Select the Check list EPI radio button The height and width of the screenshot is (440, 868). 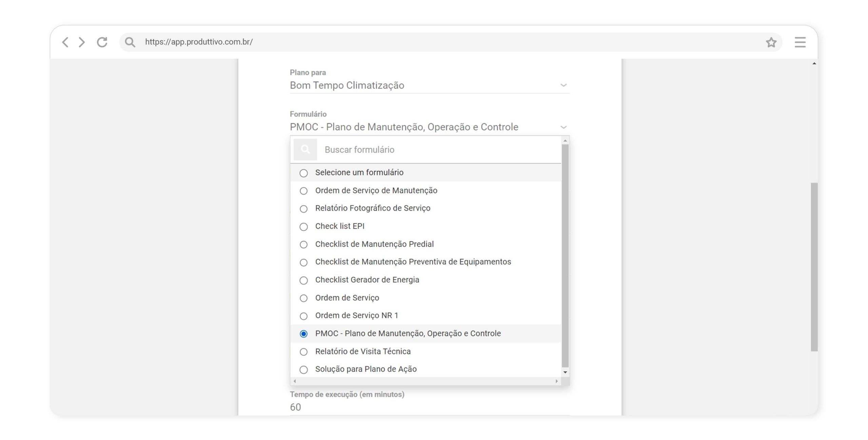[x=303, y=226]
